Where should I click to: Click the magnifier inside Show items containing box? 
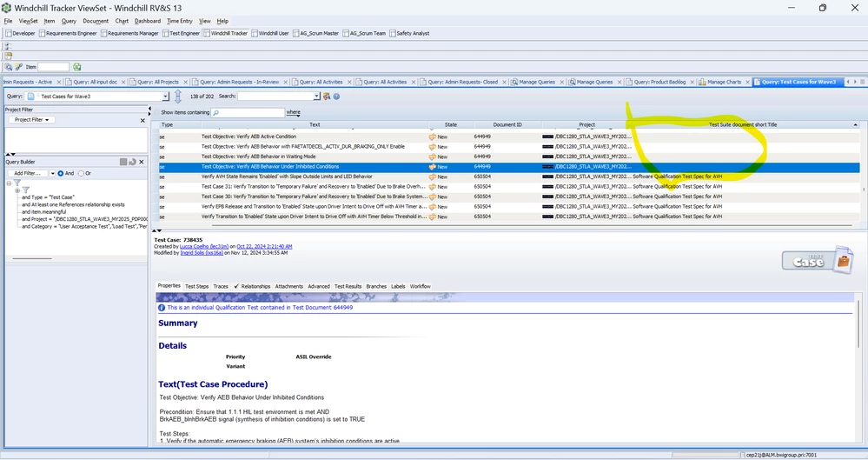[x=215, y=112]
